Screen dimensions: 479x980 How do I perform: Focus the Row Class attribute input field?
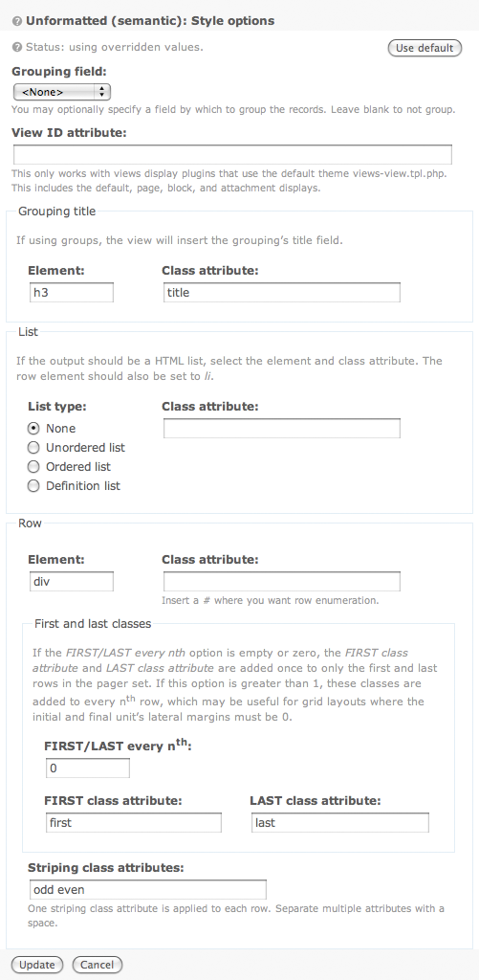(282, 581)
